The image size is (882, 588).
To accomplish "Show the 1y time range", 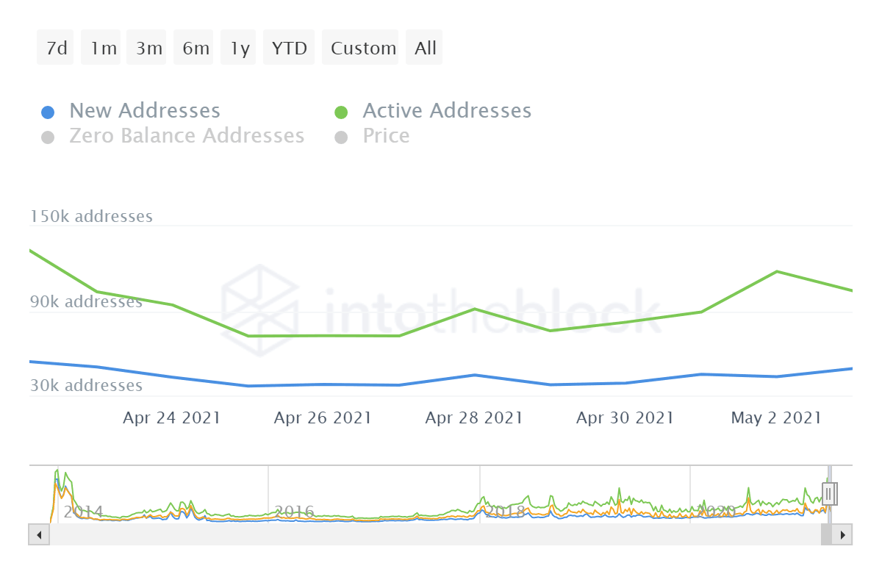I will click(240, 49).
